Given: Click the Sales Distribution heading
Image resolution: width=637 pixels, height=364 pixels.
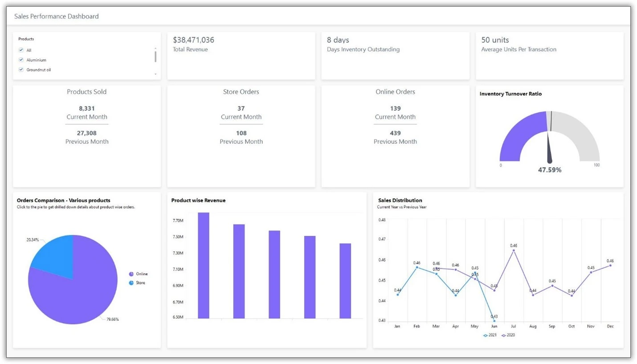Looking at the screenshot, I should pyautogui.click(x=400, y=200).
